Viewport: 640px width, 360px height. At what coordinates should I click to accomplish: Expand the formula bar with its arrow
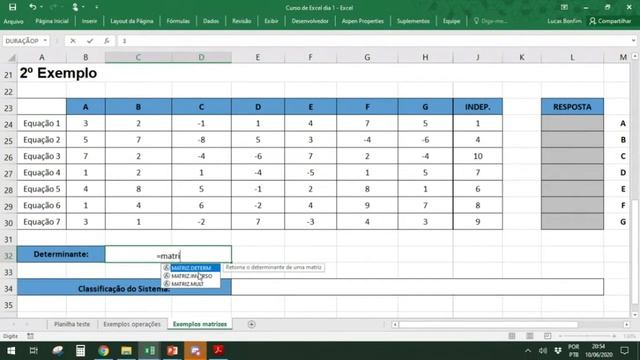633,41
